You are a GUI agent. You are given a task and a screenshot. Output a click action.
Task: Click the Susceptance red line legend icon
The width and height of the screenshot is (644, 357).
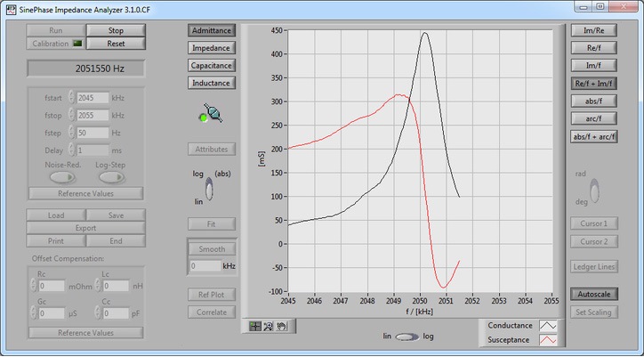click(x=549, y=340)
